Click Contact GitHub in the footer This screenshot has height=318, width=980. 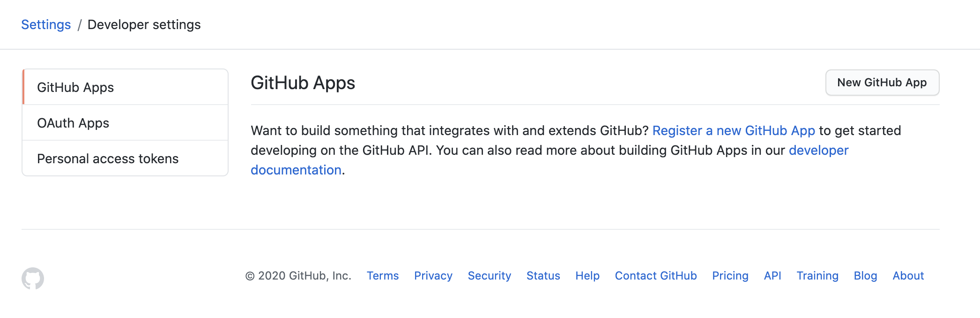pyautogui.click(x=655, y=276)
